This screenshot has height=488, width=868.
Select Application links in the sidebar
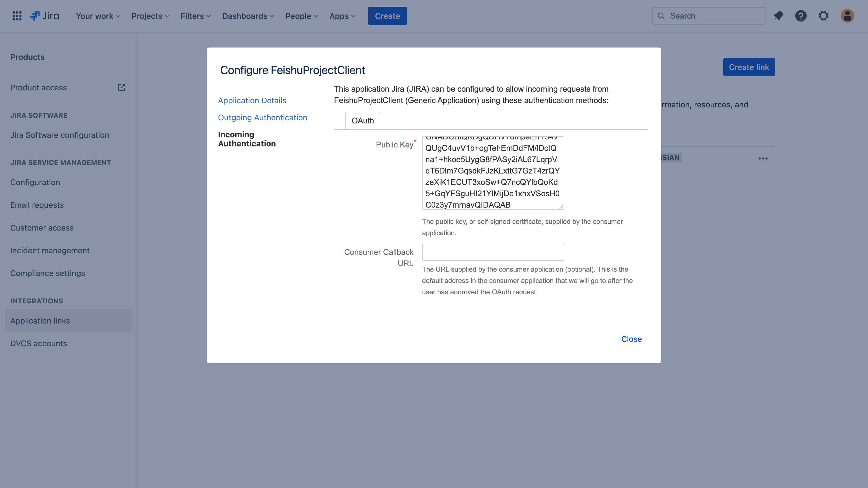click(68, 321)
